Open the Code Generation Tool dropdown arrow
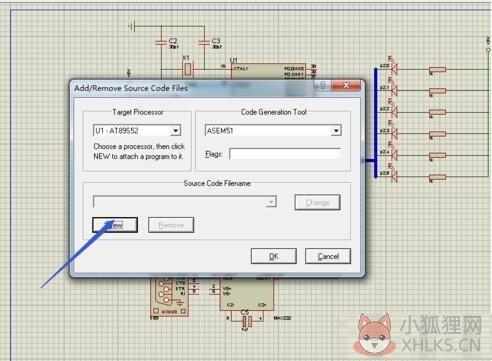492x361 pixels. coord(336,131)
